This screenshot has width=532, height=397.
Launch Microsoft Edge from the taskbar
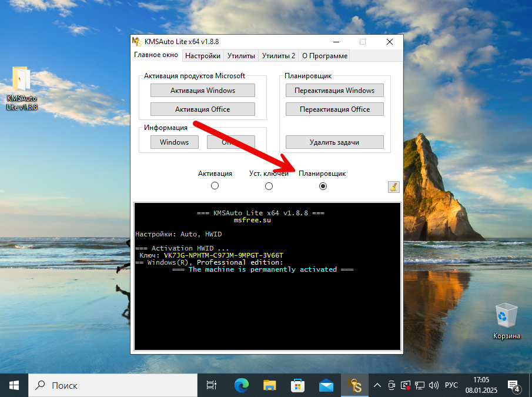241,385
